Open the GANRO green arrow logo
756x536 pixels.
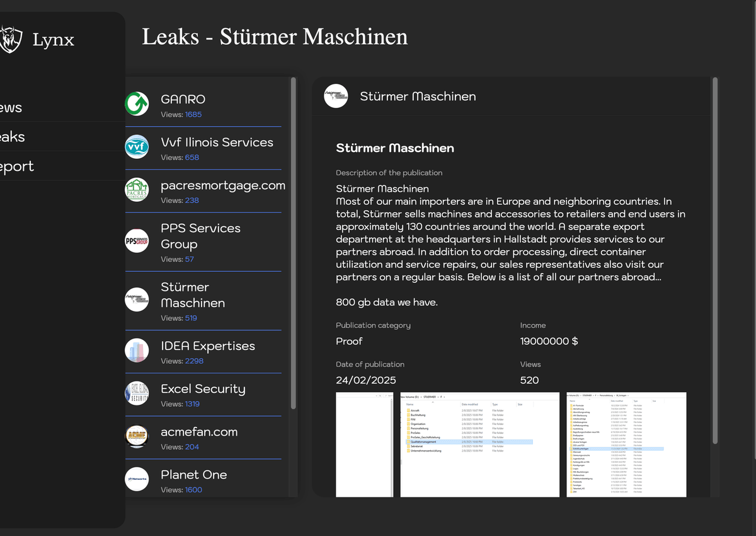click(x=137, y=103)
